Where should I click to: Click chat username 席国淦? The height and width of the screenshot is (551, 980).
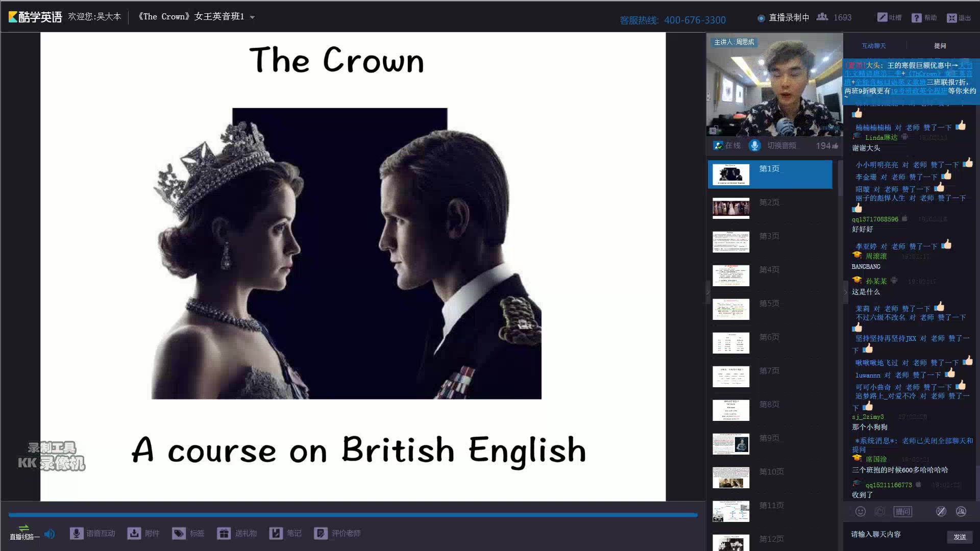coord(876,459)
